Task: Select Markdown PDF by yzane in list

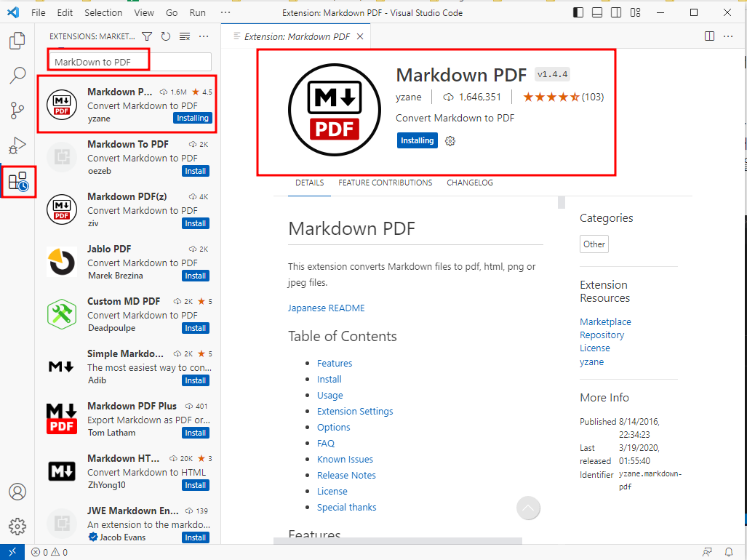Action: (127, 105)
